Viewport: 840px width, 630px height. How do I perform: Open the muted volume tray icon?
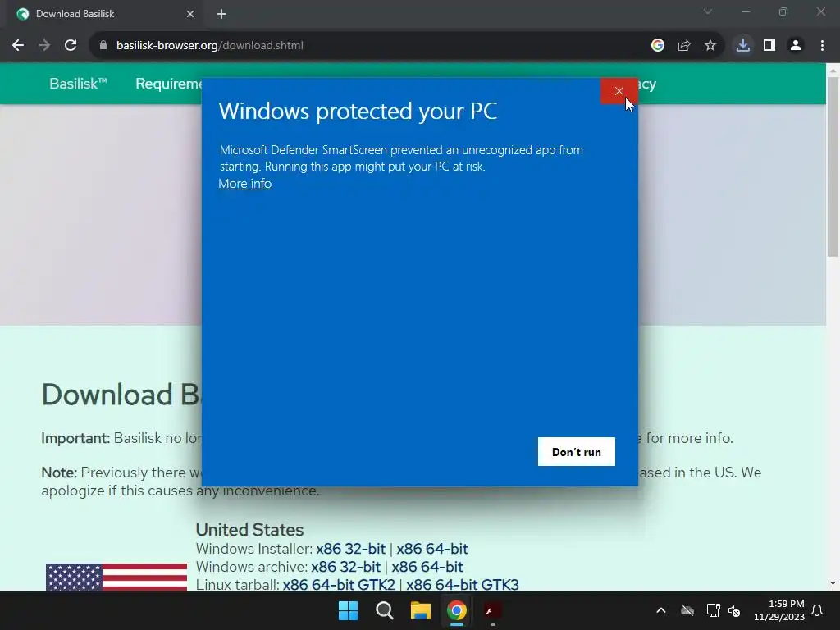734,610
